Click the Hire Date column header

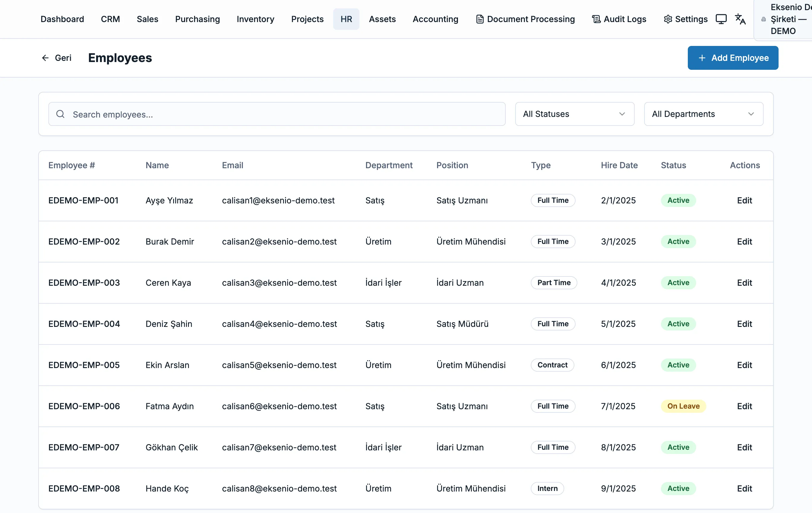(619, 165)
